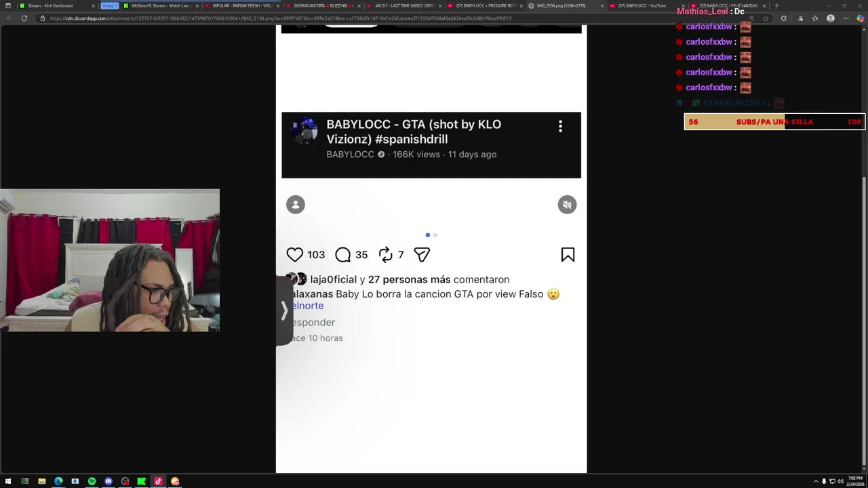
Task: Unmute the post video with the speaker icon
Action: tap(567, 205)
